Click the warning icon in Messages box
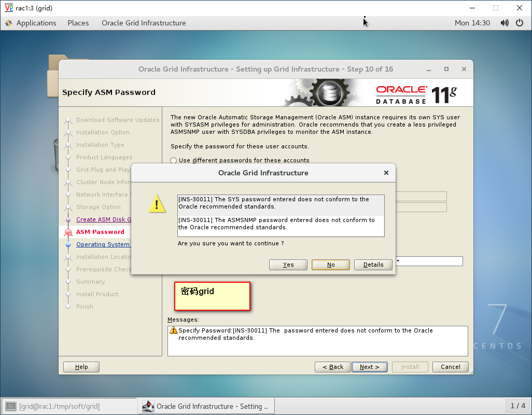Image resolution: width=532 pixels, height=415 pixels. point(173,330)
